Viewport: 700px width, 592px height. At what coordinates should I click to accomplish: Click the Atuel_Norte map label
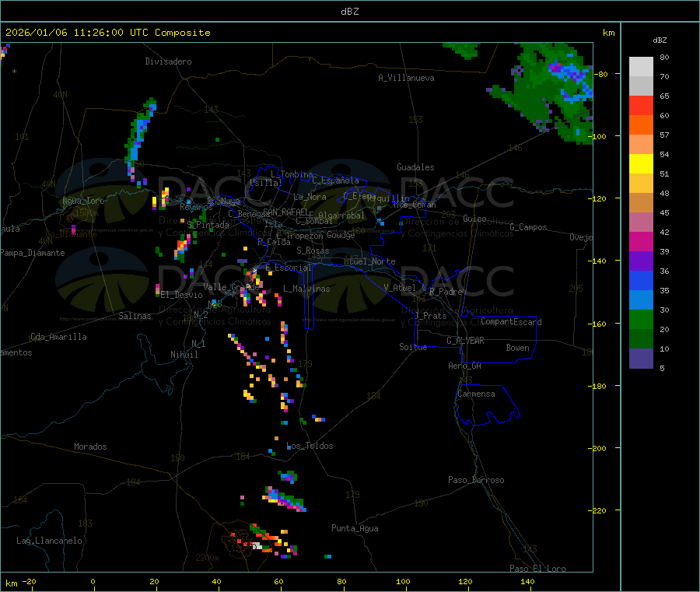coord(369,261)
